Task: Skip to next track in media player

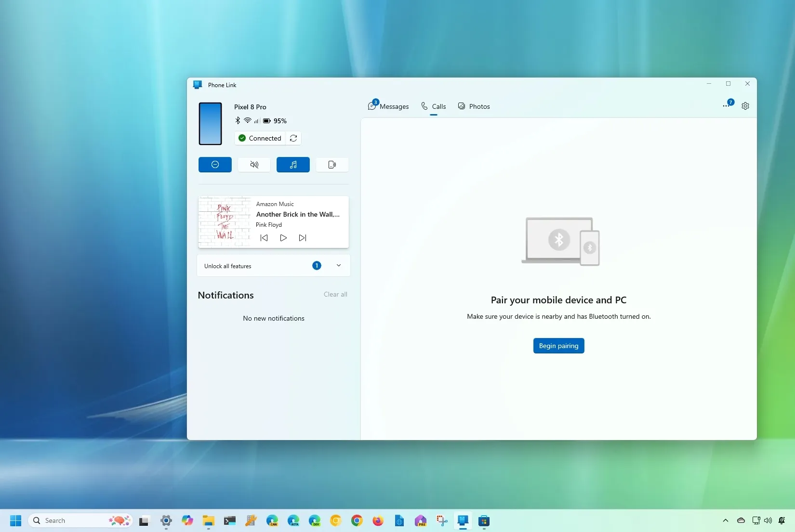Action: pyautogui.click(x=303, y=238)
